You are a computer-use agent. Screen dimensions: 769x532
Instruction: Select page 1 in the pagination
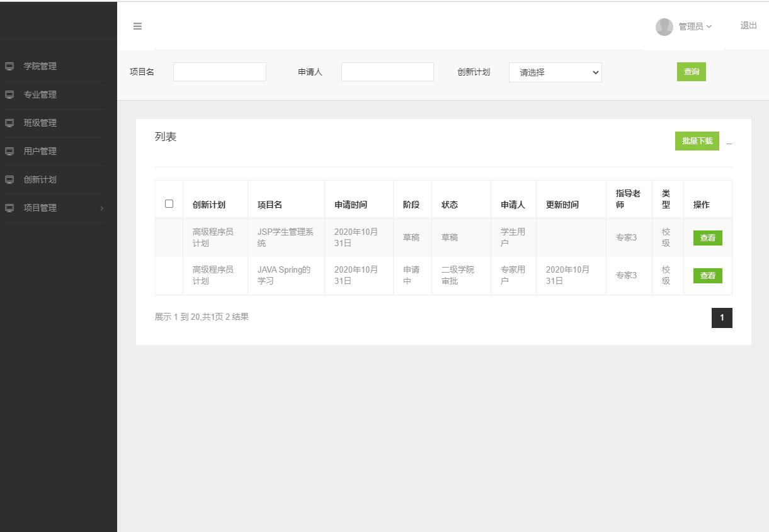(x=722, y=318)
